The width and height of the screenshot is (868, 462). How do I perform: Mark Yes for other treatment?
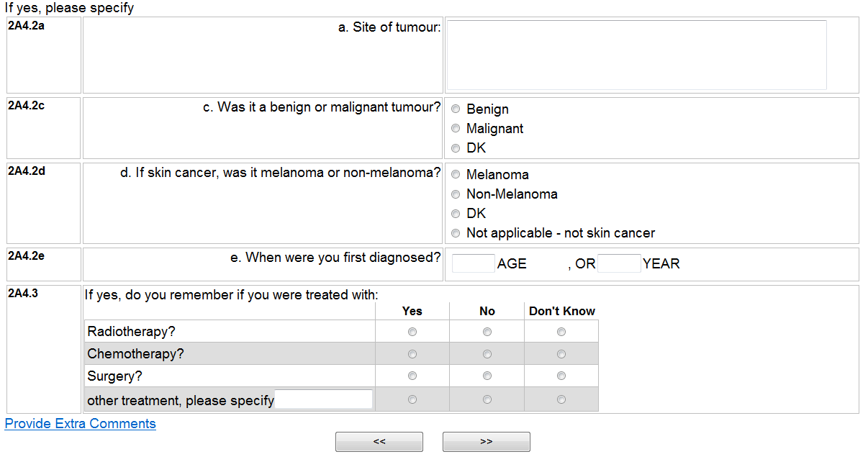point(412,399)
